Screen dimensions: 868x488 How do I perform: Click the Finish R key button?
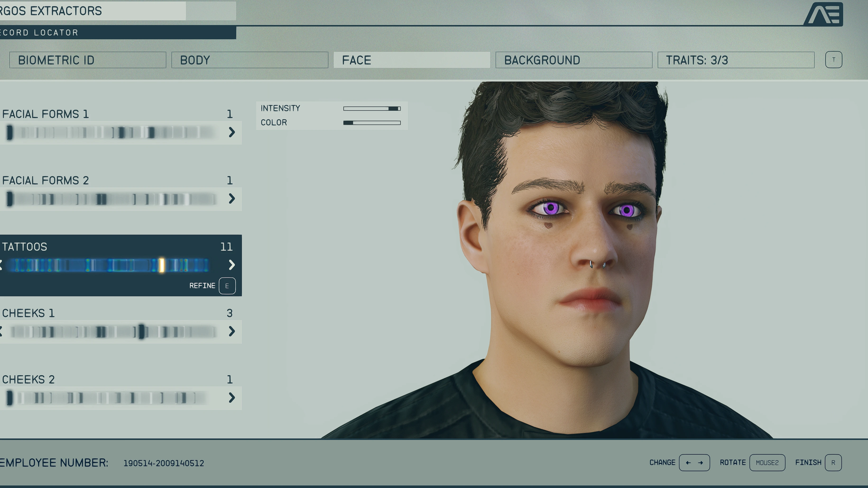pyautogui.click(x=833, y=462)
